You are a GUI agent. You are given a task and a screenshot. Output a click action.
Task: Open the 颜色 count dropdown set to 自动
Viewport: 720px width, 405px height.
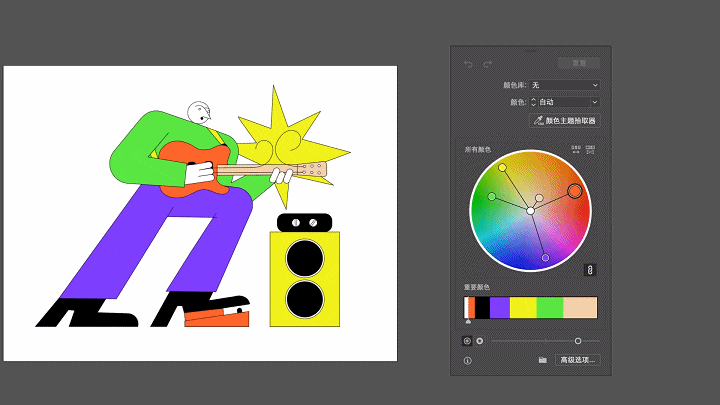568,102
